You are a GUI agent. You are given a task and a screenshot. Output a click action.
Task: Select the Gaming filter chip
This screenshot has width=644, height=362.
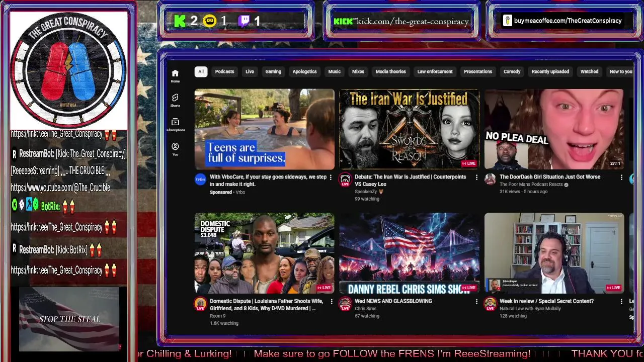pos(273,71)
